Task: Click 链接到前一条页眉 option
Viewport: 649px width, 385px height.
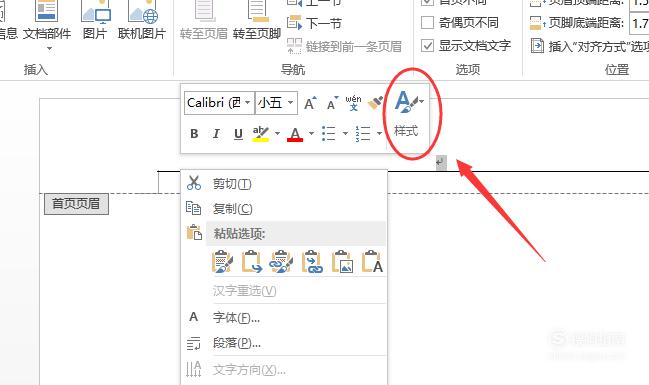Action: pos(344,46)
